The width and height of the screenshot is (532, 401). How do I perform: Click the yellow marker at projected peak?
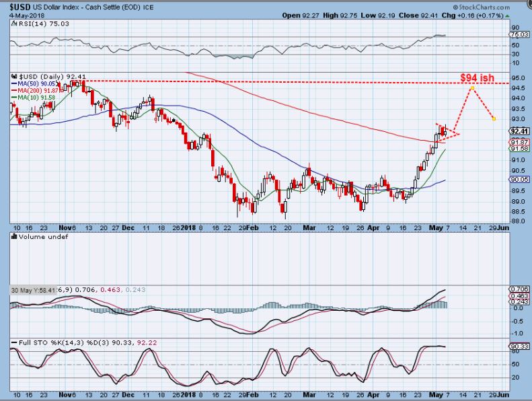pyautogui.click(x=473, y=88)
